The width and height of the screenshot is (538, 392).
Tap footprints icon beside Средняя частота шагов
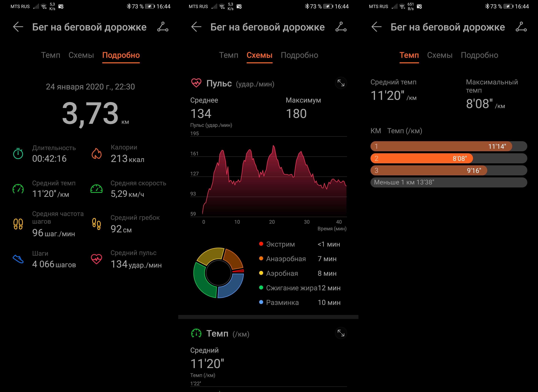tap(18, 224)
